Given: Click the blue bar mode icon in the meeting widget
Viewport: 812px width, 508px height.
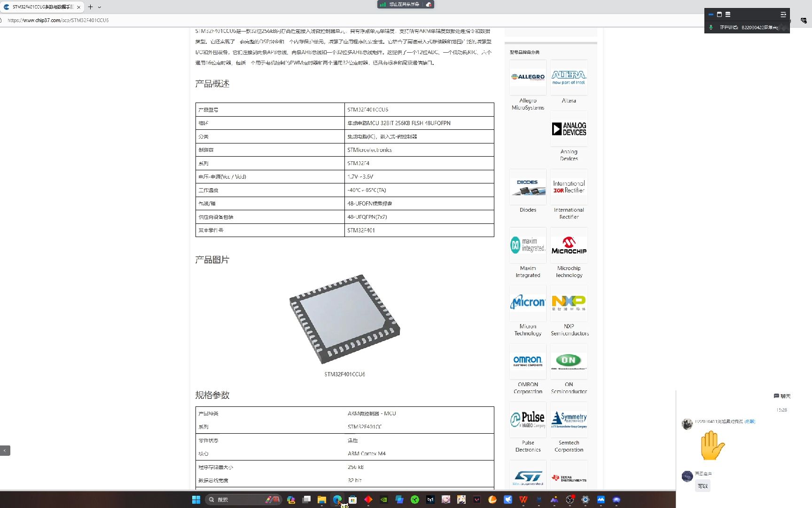Looking at the screenshot, I should (711, 15).
